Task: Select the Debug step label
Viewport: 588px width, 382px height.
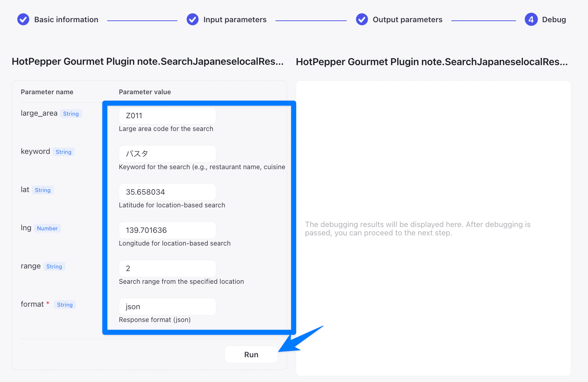Action: click(554, 20)
